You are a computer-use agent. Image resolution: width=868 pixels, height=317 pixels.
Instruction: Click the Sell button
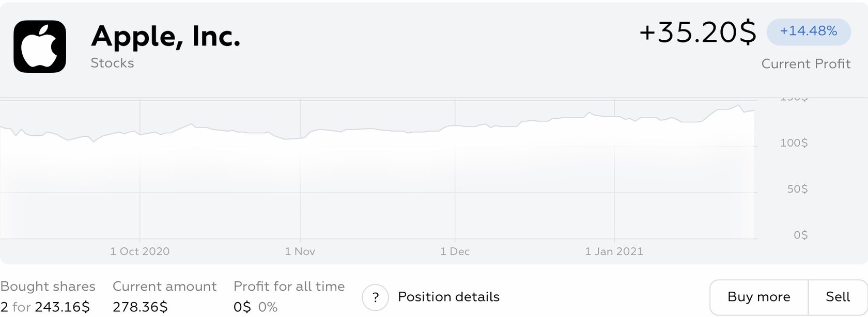[x=837, y=297]
